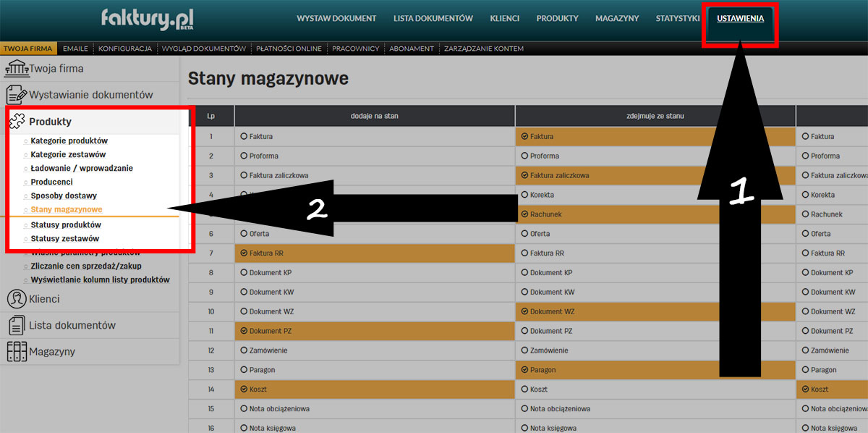This screenshot has height=433, width=868.
Task: Click the tools icon beside Produkty
Action: [x=16, y=121]
